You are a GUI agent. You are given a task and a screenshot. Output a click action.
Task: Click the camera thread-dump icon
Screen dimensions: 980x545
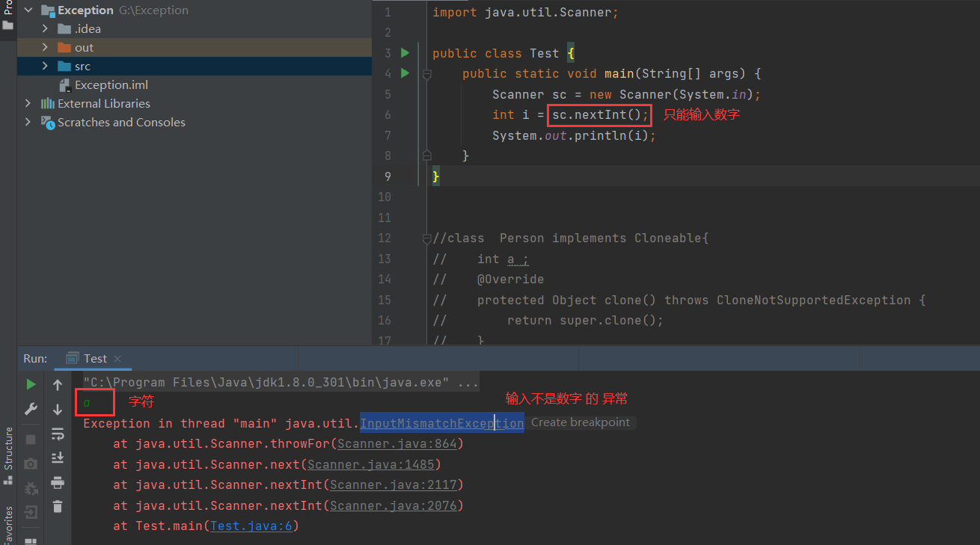31,464
